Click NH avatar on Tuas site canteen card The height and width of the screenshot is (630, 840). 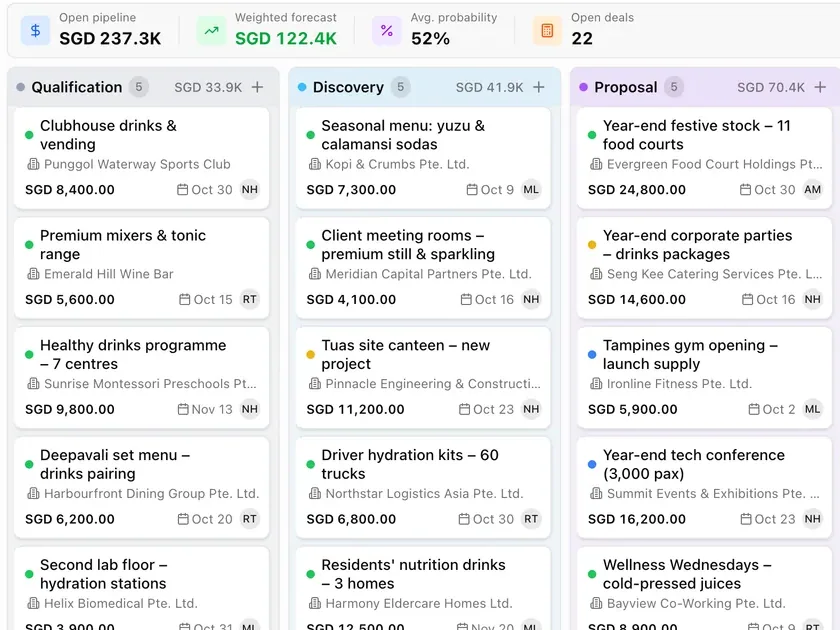[x=531, y=409]
